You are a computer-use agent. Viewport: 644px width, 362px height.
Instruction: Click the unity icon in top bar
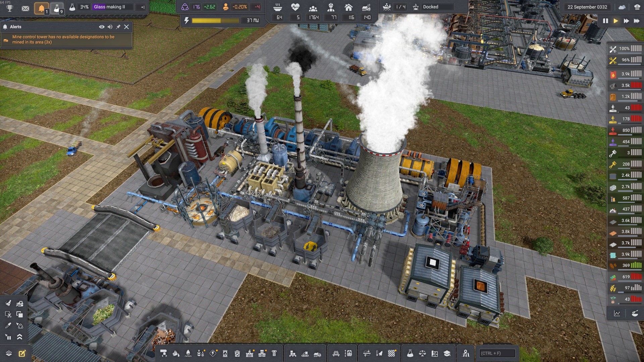pos(185,7)
